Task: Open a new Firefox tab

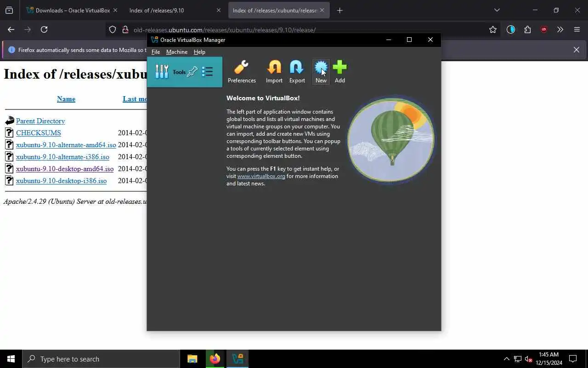Action: 340,10
